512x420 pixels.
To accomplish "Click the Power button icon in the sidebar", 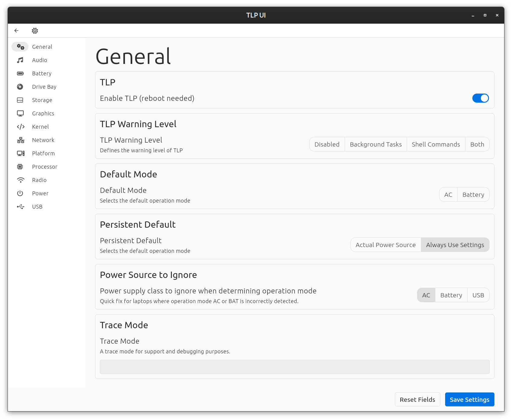I will (20, 193).
